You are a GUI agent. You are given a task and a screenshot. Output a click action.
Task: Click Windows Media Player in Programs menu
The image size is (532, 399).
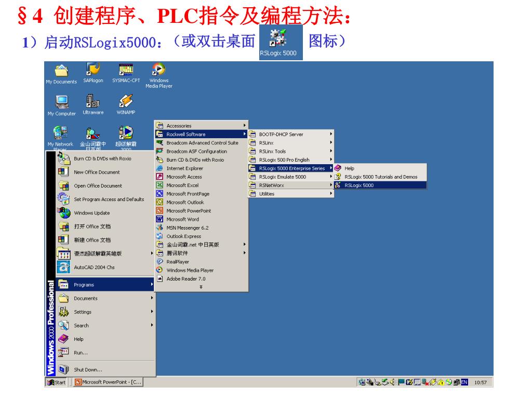pyautogui.click(x=201, y=270)
